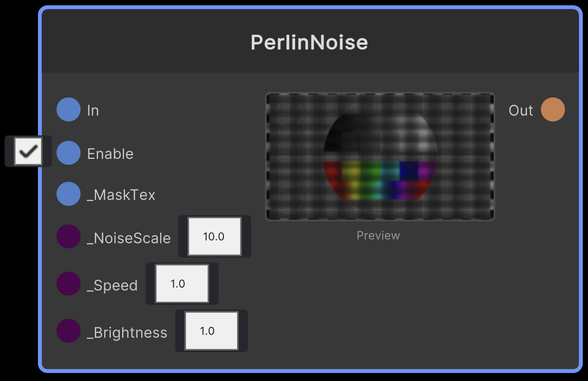The height and width of the screenshot is (381, 588).
Task: Click the purple _Brightness port
Action: tap(68, 332)
